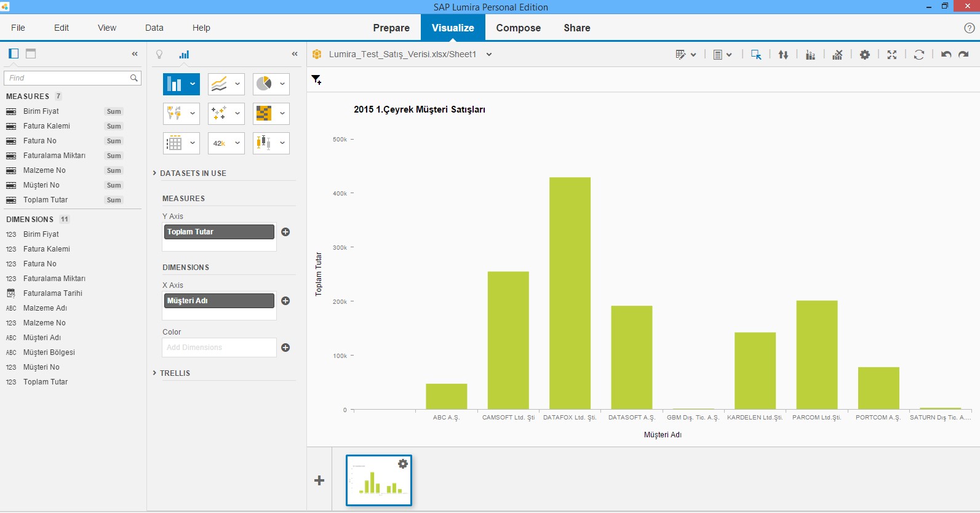Toggle the first data panel layout icon
The width and height of the screenshot is (980, 513).
(x=14, y=54)
